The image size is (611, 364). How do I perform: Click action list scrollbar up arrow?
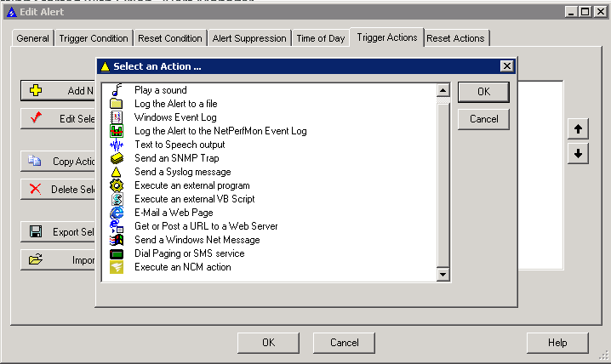(443, 90)
